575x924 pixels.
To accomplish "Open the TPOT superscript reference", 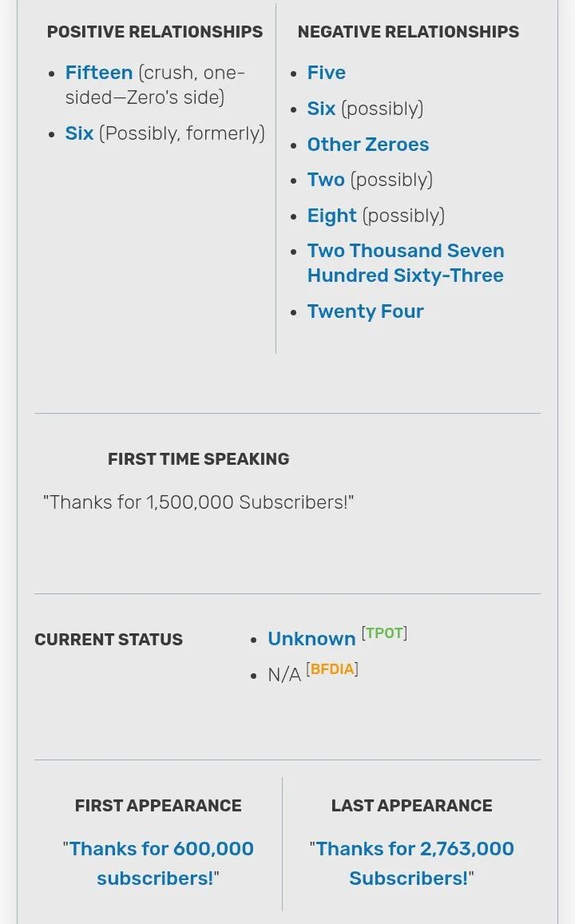I will [384, 633].
